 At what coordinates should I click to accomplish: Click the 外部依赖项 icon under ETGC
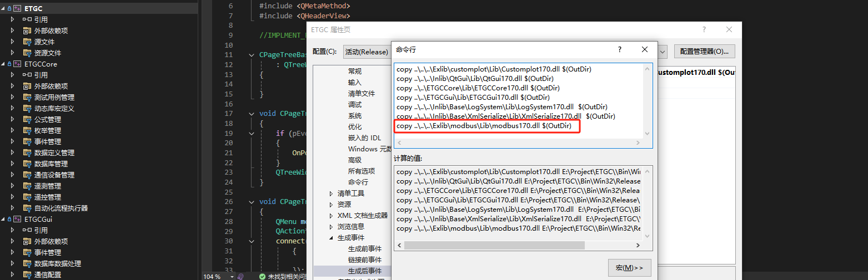[x=27, y=30]
